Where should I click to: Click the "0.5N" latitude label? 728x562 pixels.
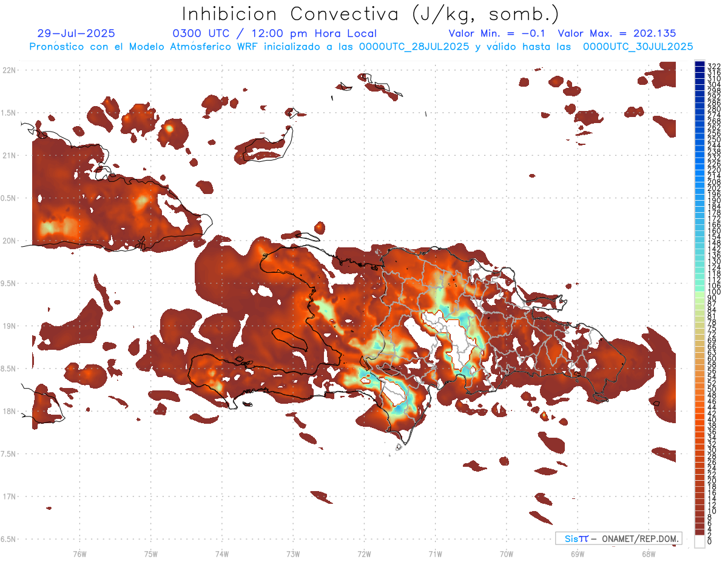(x=8, y=198)
